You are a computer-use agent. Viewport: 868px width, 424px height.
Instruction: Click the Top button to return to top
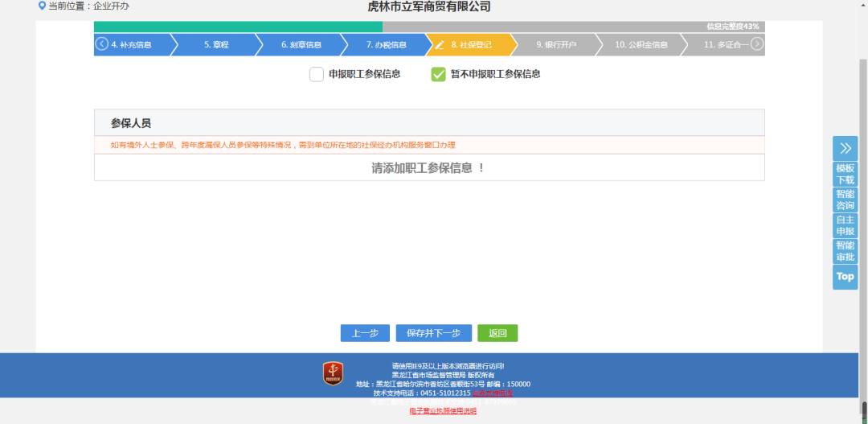click(x=845, y=277)
